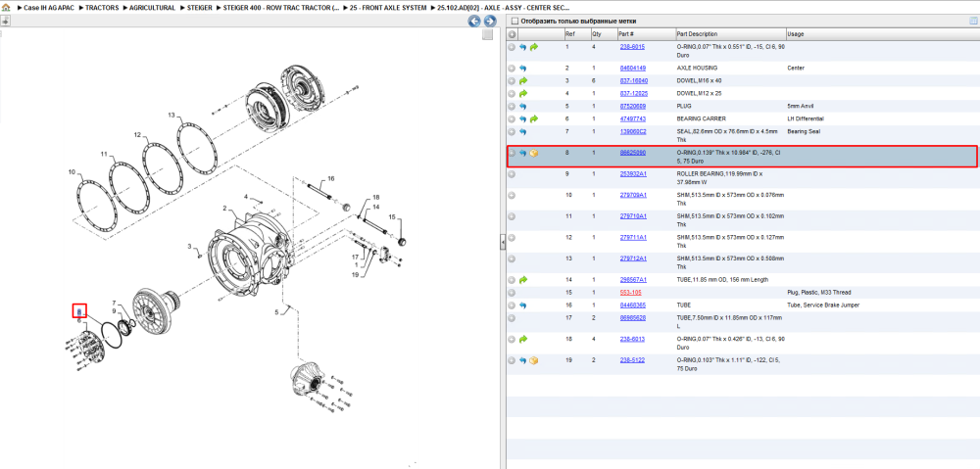Click the layout icon at far right of list header
Image resolution: width=980 pixels, height=469 pixels.
972,21
